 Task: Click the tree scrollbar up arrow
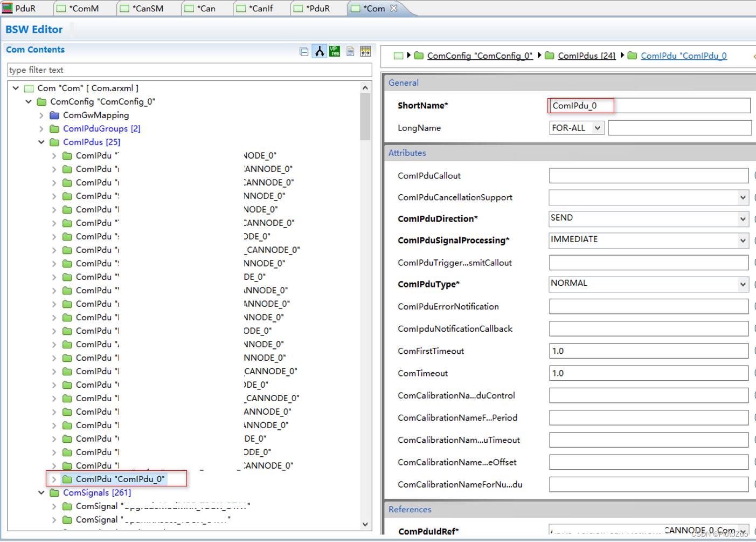coord(365,87)
